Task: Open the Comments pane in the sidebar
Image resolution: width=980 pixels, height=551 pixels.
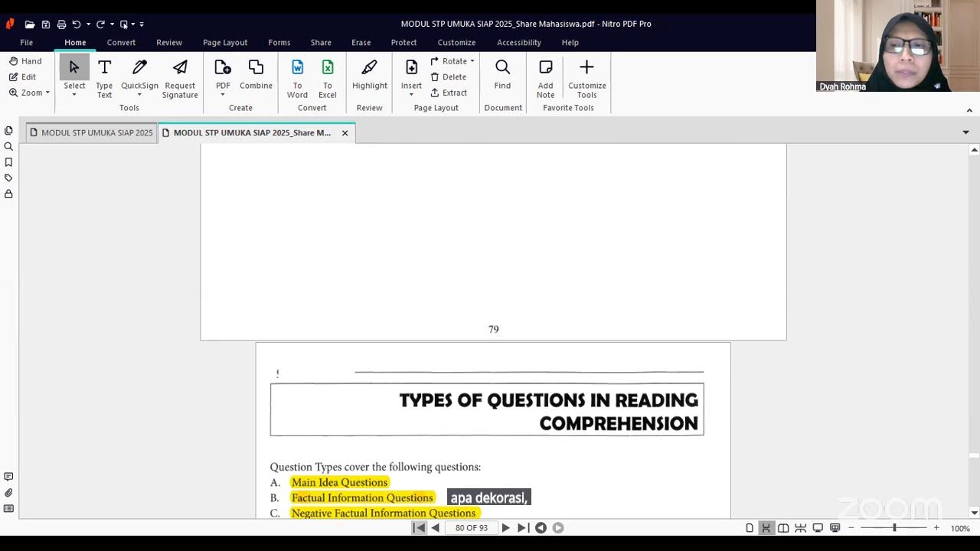Action: (8, 477)
